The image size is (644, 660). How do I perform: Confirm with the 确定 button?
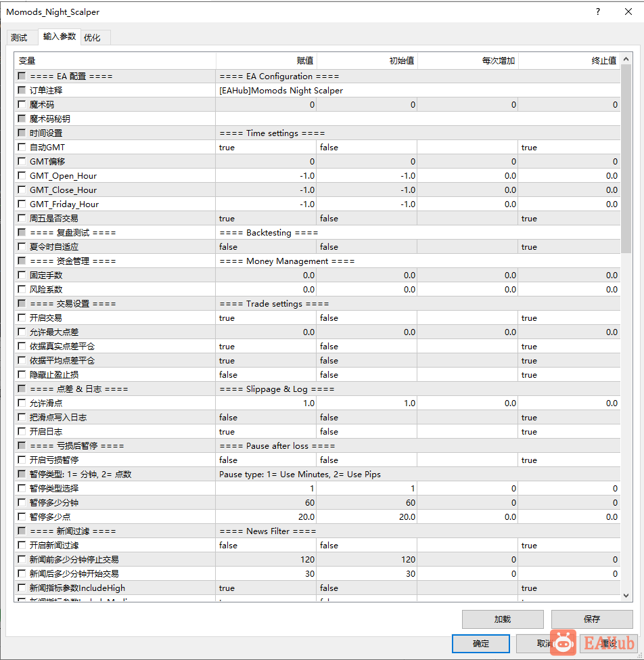click(481, 644)
